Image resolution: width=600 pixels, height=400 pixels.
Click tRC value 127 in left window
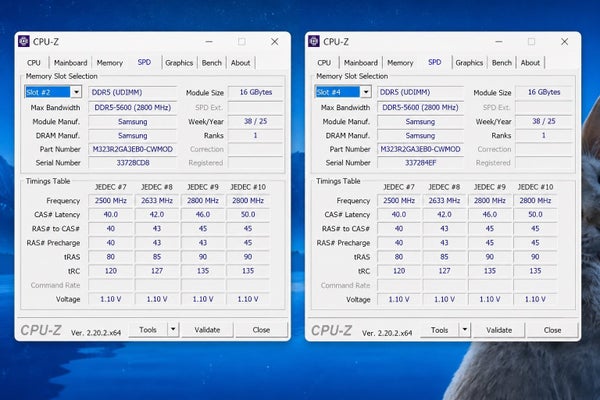click(x=157, y=271)
